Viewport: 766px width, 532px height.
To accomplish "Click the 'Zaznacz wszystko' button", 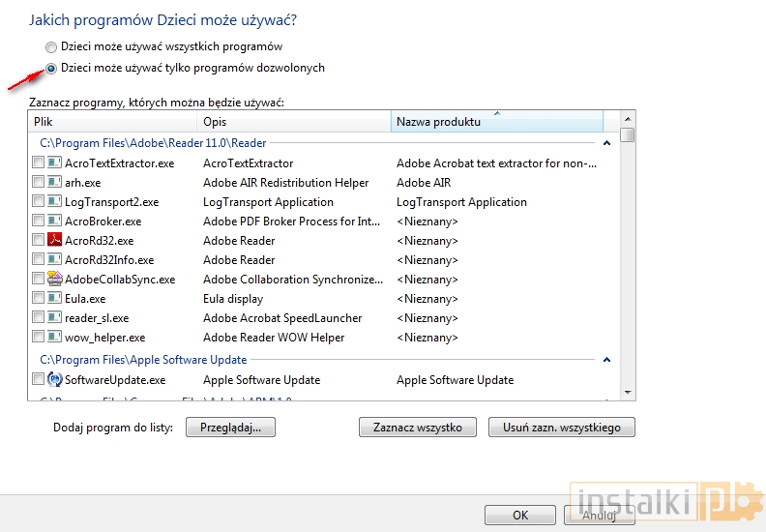I will pos(418,428).
